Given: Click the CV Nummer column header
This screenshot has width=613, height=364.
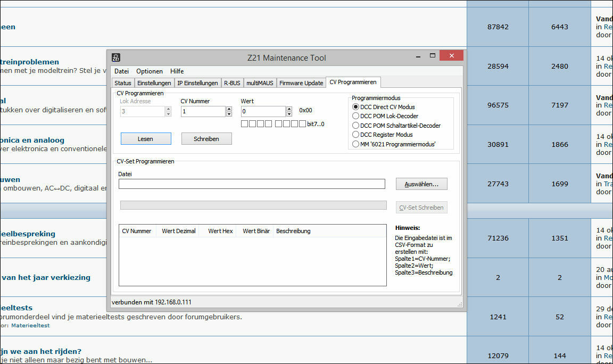Looking at the screenshot, I should (x=137, y=231).
